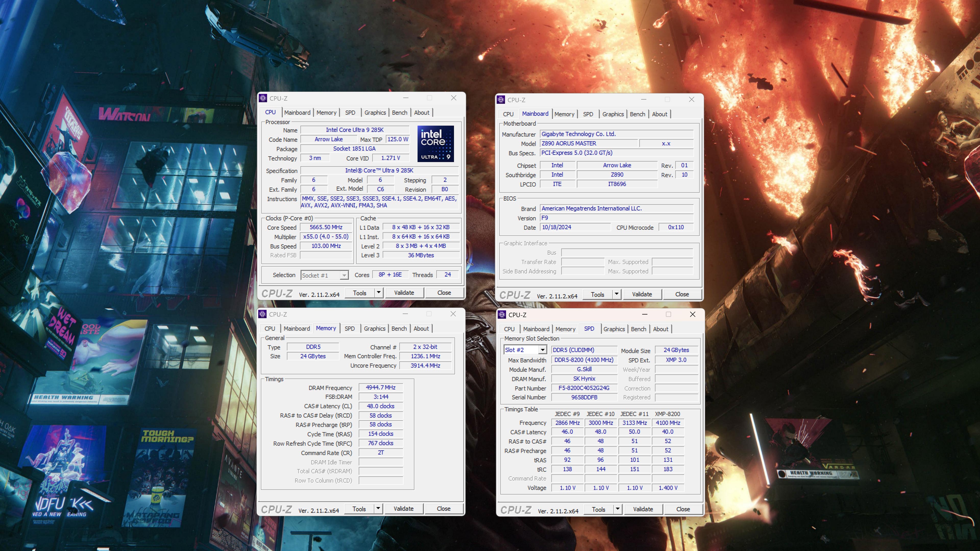The image size is (980, 551).
Task: Click Validate button in CPU window
Action: tap(404, 292)
